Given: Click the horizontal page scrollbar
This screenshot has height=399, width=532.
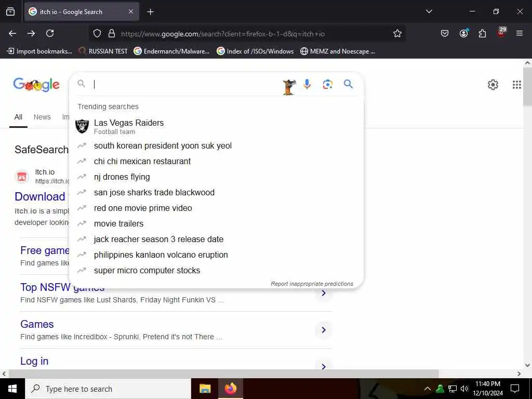Looking at the screenshot, I should click(223, 374).
